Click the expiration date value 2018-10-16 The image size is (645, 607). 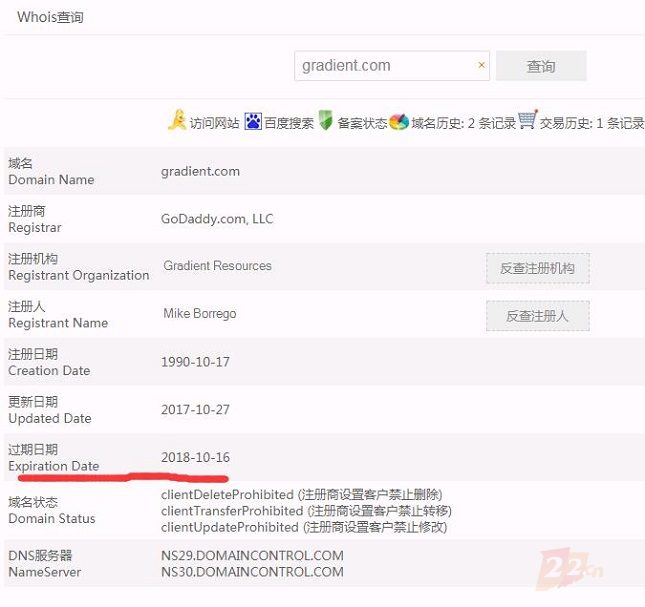(x=195, y=458)
